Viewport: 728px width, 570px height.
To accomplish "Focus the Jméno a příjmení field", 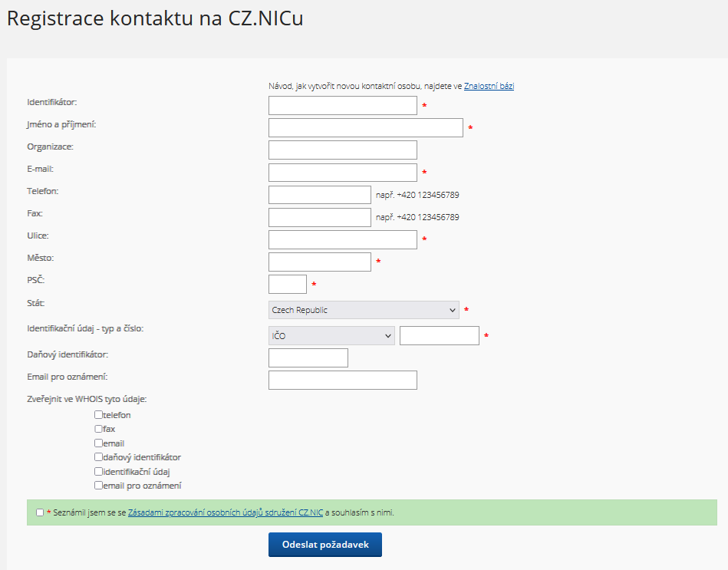I will coord(365,127).
